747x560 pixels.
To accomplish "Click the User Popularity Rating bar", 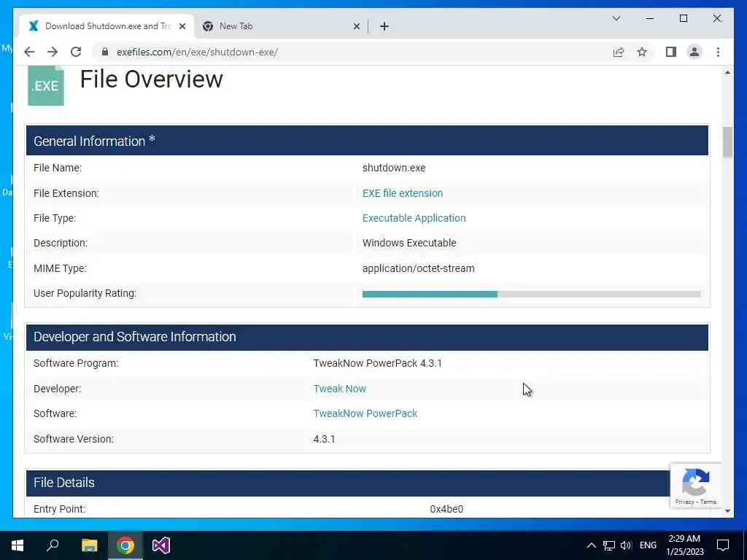I will pyautogui.click(x=532, y=295).
